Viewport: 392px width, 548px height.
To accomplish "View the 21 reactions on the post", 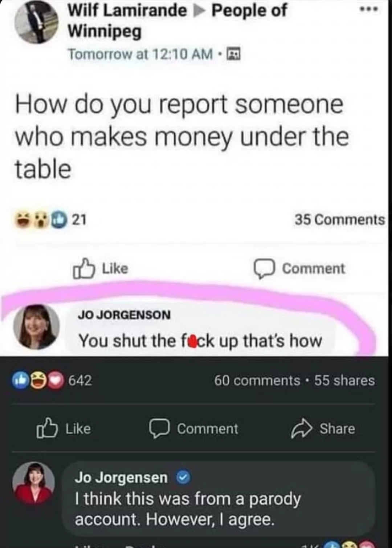I will pyautogui.click(x=51, y=220).
